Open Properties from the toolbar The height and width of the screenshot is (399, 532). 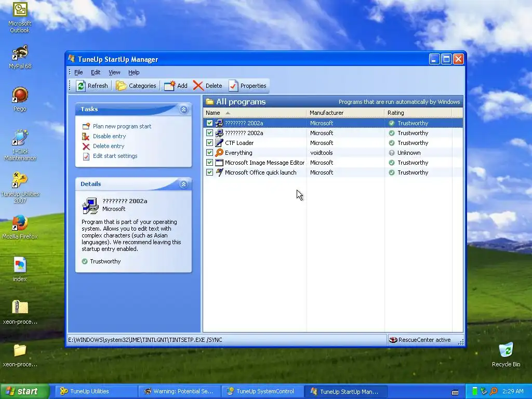pos(247,86)
